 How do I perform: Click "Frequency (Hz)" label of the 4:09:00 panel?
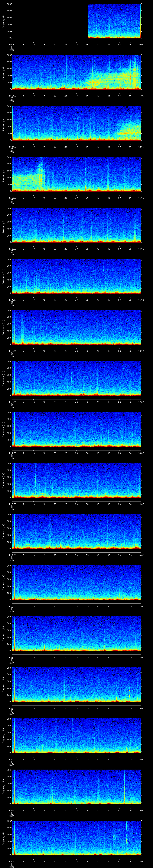(x=3, y=21)
